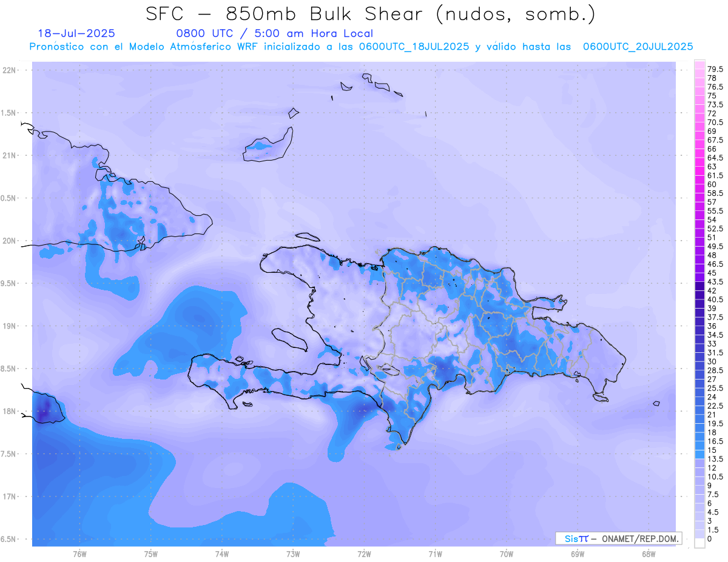Viewport: 728px width, 562px height.
Task: Click the "1.5" legend value
Action: (x=713, y=530)
